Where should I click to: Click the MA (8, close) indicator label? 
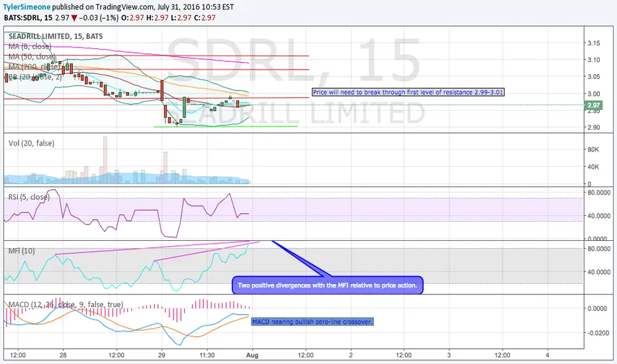tap(30, 46)
